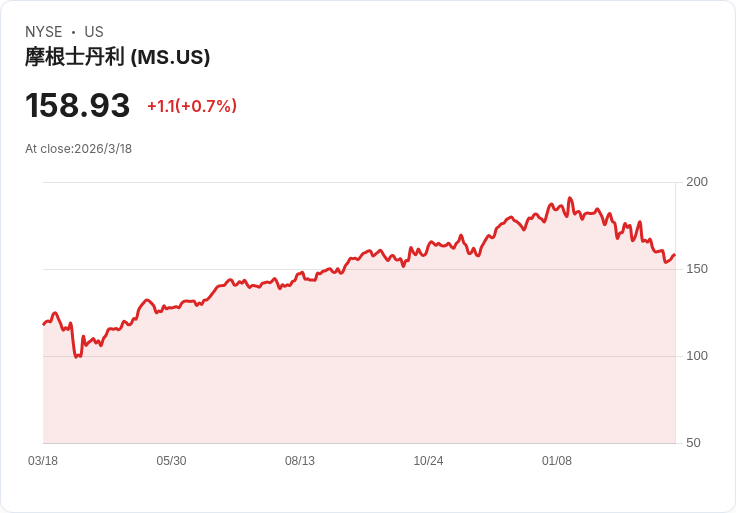
Task: Click the 01/08 date marker
Action: [x=557, y=461]
